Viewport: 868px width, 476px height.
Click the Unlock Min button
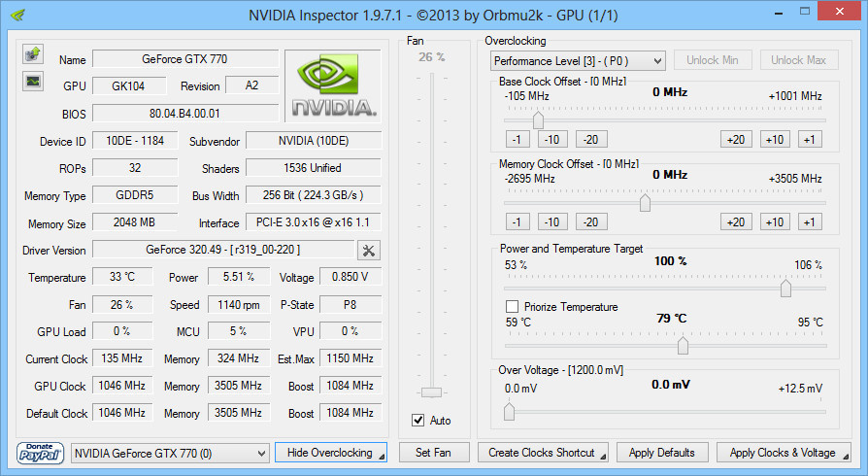click(713, 60)
